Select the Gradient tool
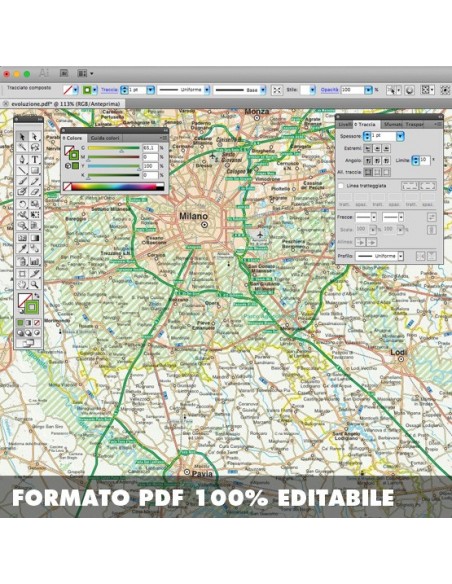This screenshot has height=584, width=452. point(35,238)
